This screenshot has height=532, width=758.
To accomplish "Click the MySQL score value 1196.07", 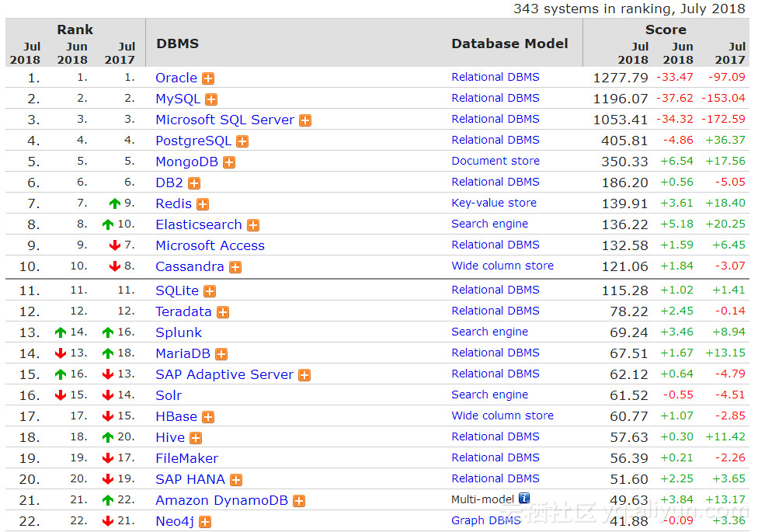I will [621, 99].
